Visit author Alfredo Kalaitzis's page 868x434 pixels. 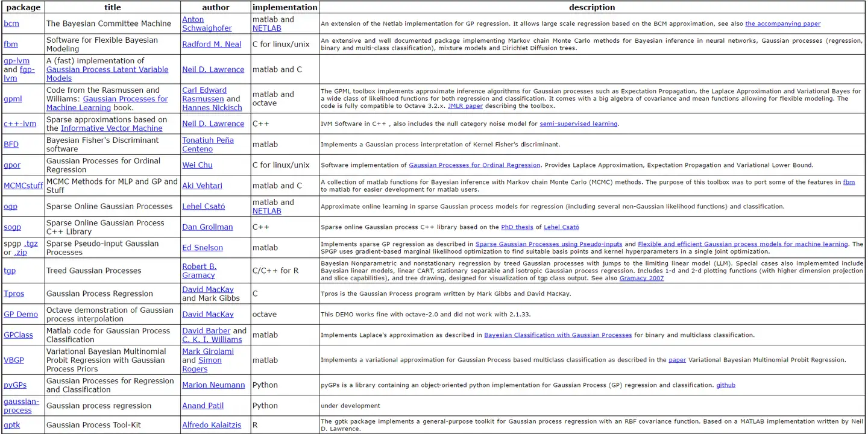pyautogui.click(x=212, y=424)
